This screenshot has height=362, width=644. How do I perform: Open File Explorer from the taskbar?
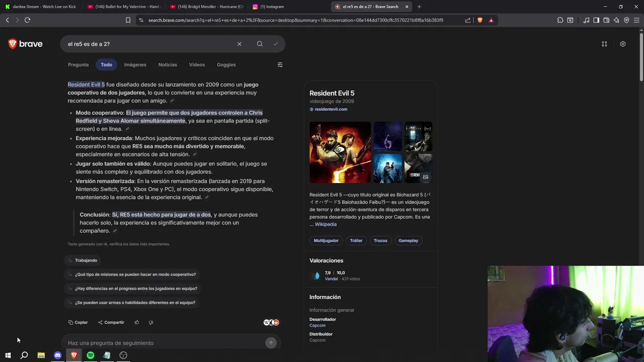tap(41, 355)
